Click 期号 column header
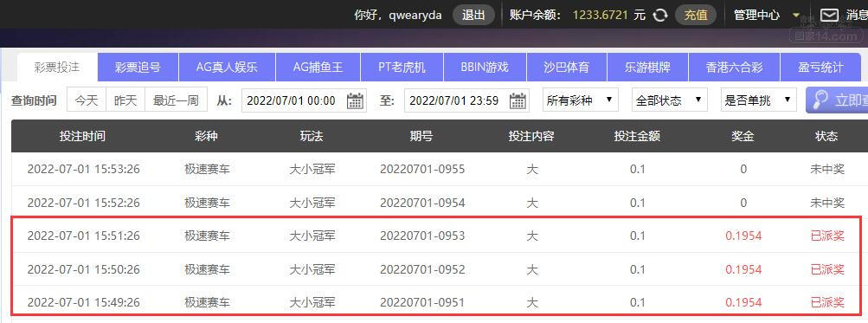Viewport: 868px width, 323px height. tap(421, 136)
